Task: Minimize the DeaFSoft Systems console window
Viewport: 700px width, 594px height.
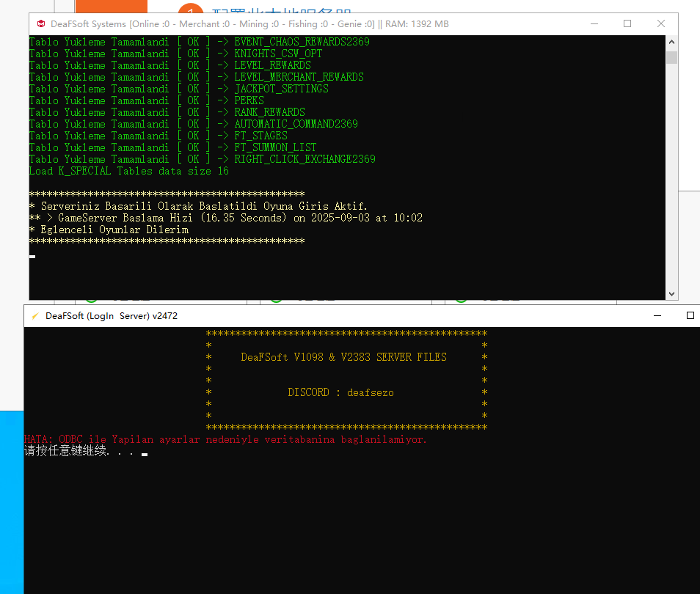Action: [x=594, y=23]
